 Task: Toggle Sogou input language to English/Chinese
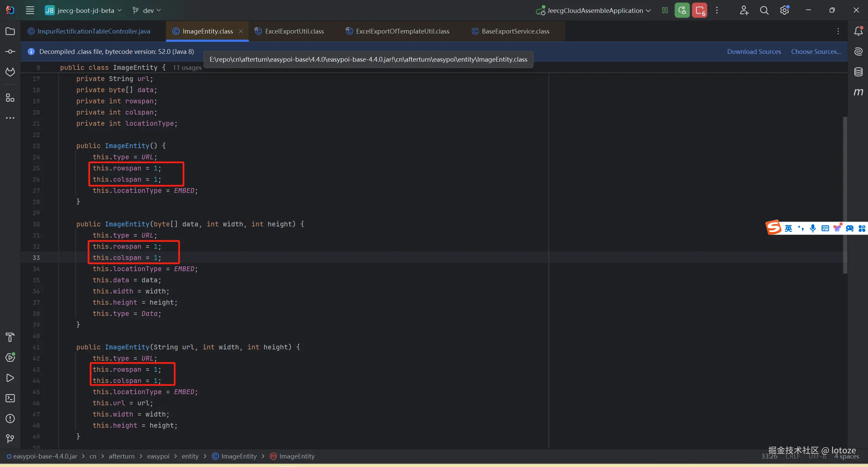789,228
